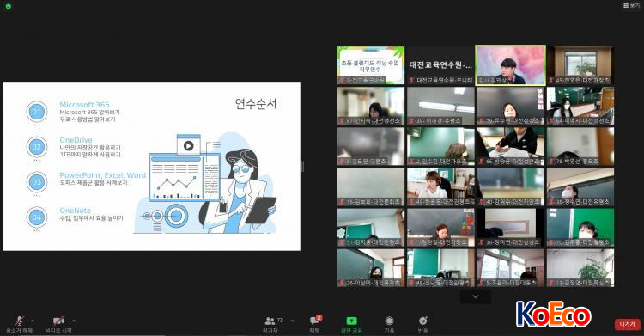This screenshot has width=644, height=336.
Task: Click the green encryption shield icon
Action: (9, 7)
